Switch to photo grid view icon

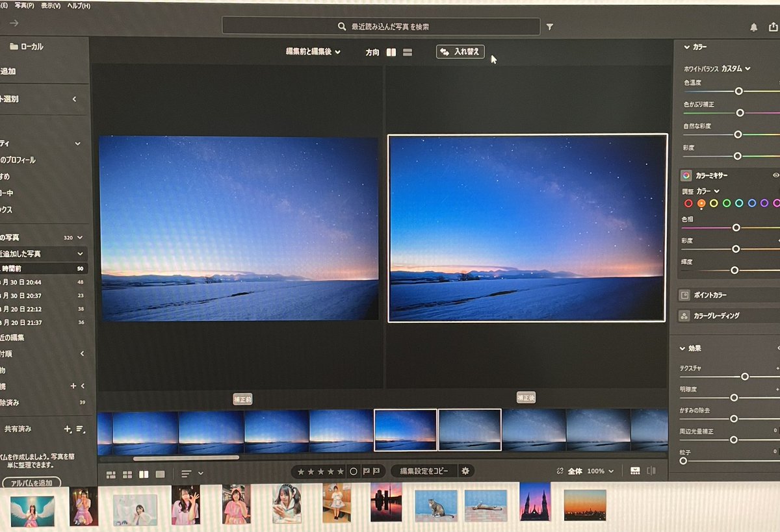click(110, 474)
